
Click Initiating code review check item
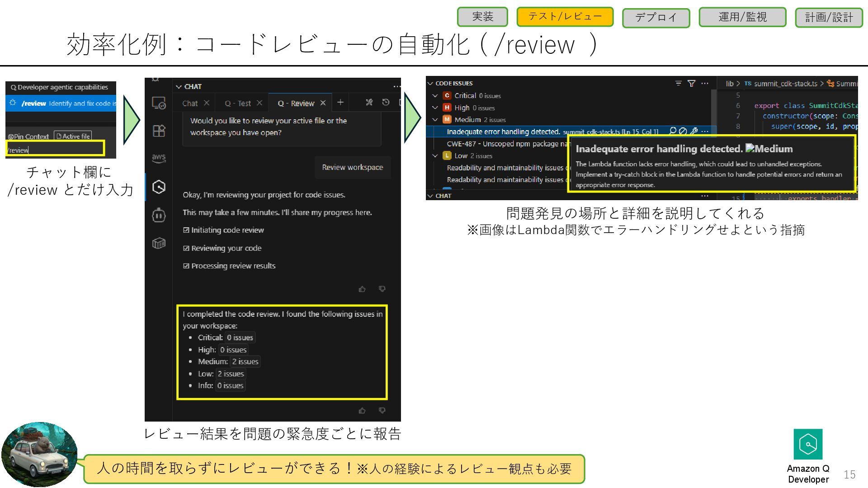pyautogui.click(x=223, y=230)
